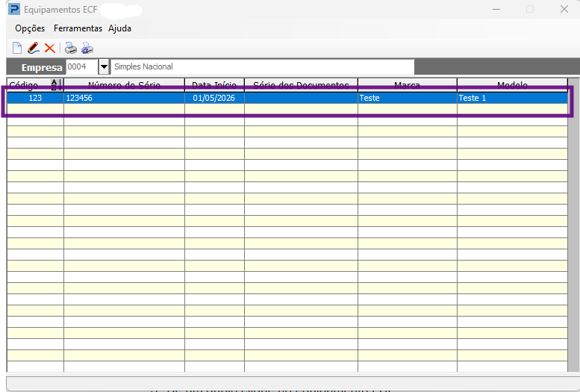Open the Ferramentas menu
The image size is (580, 392).
78,28
